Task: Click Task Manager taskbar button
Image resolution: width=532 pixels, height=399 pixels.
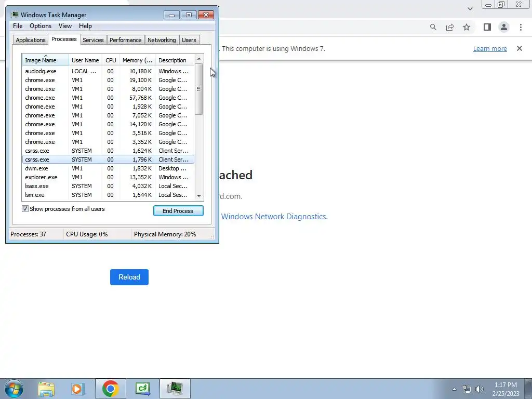Action: coord(175,389)
